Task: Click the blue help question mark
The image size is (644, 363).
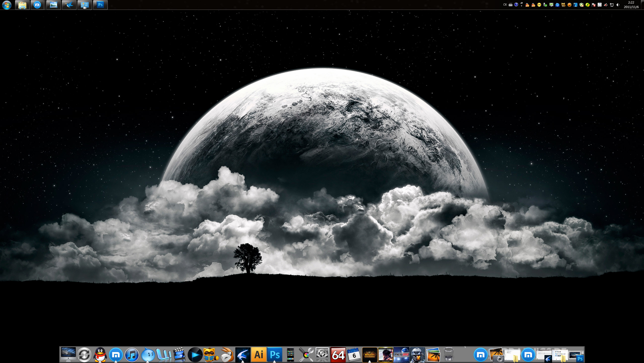Action: click(x=516, y=5)
